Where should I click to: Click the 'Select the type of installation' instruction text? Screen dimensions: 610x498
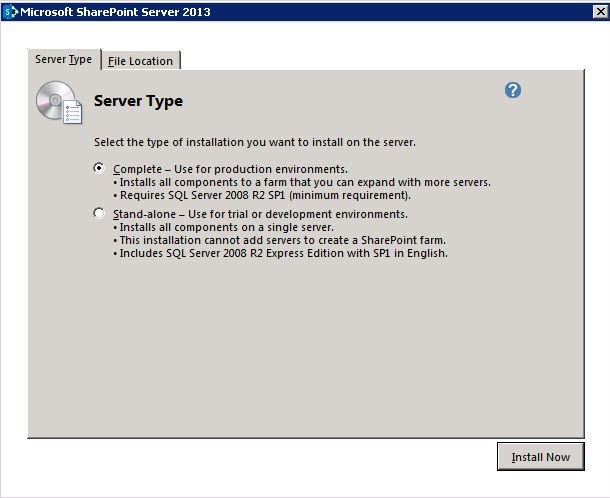tap(255, 142)
